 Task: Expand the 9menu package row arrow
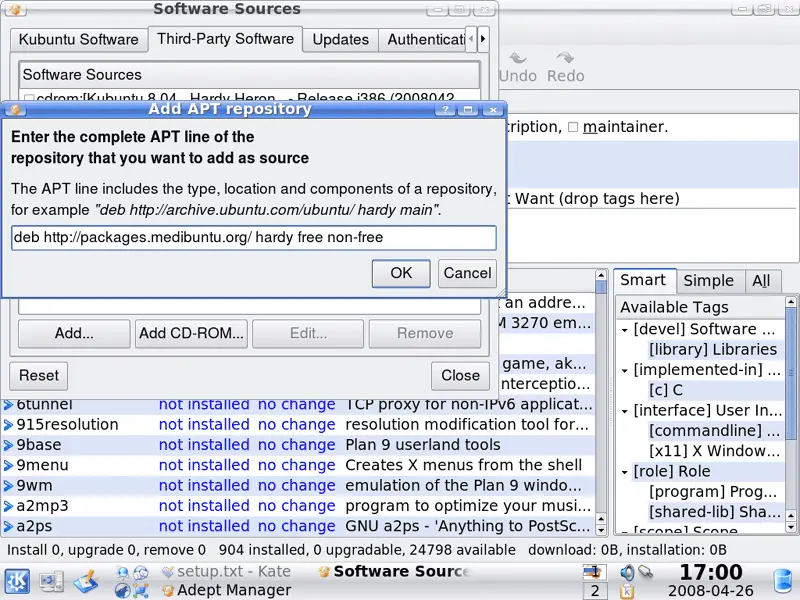(x=8, y=465)
